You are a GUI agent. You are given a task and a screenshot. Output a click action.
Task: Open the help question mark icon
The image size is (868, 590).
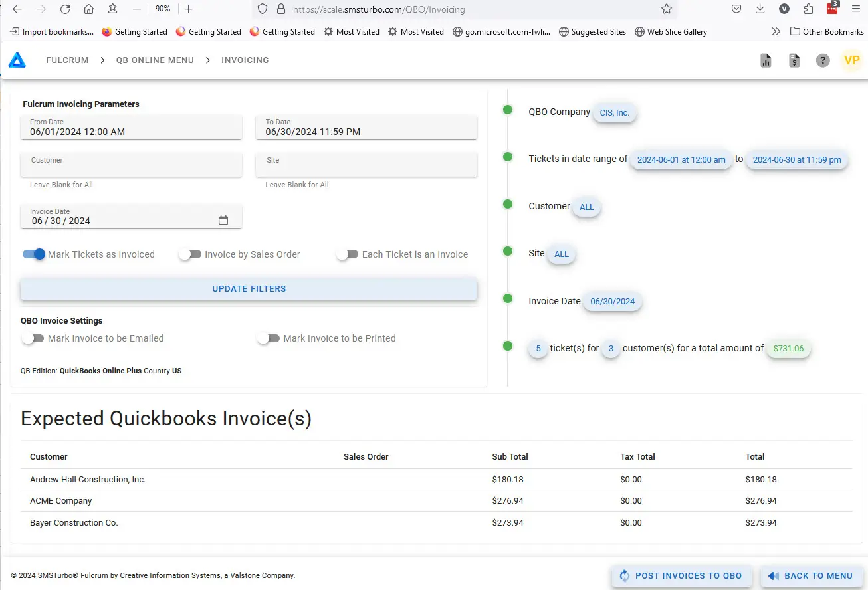pyautogui.click(x=823, y=61)
